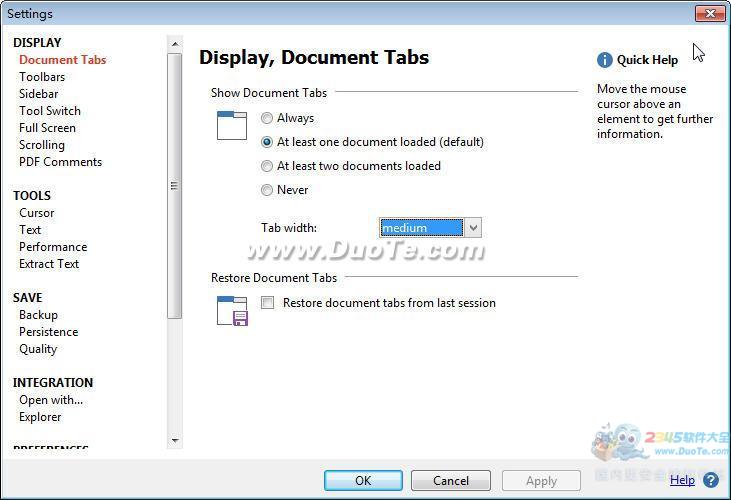
Task: Click the Cancel button
Action: 451,480
